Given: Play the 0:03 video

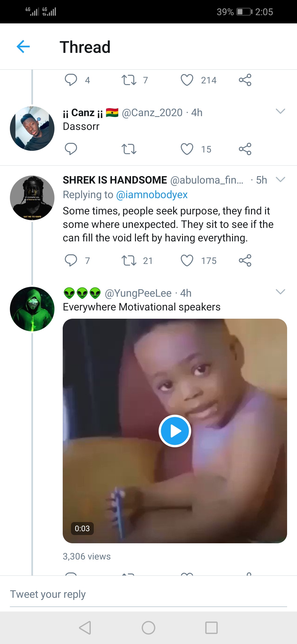Looking at the screenshot, I should point(175,431).
